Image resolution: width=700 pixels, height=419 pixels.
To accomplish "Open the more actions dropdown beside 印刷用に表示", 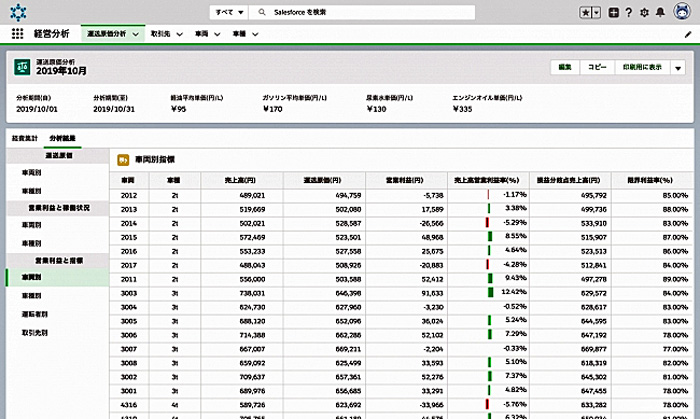I will [678, 68].
